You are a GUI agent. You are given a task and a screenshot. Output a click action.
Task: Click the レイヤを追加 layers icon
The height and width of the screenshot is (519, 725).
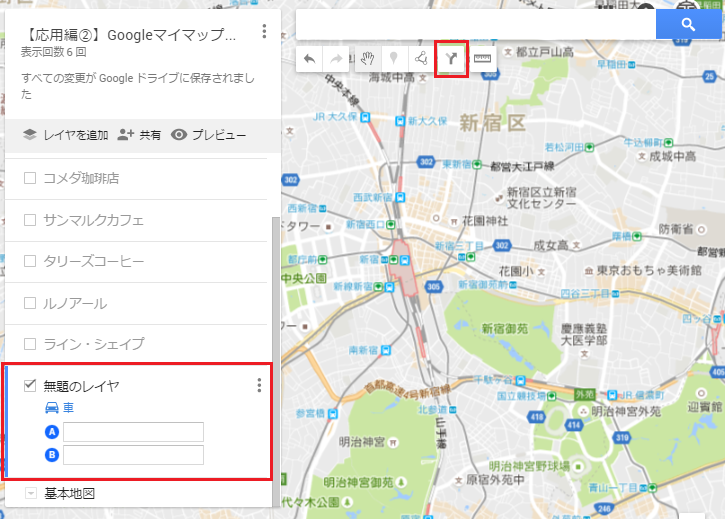tap(30, 135)
